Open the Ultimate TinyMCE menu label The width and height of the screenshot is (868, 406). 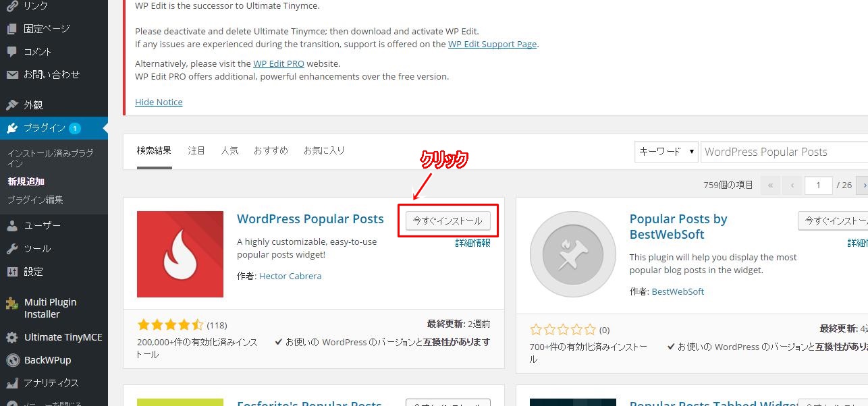tap(63, 337)
